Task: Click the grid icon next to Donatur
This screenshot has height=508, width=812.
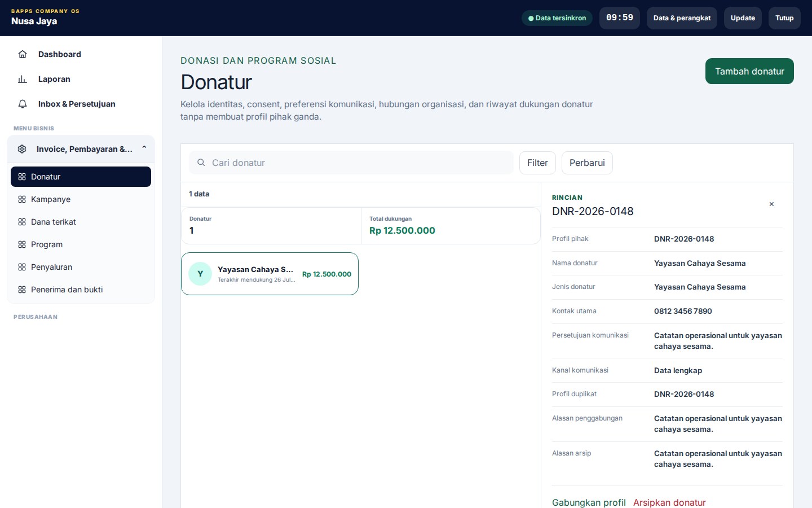Action: [22, 177]
